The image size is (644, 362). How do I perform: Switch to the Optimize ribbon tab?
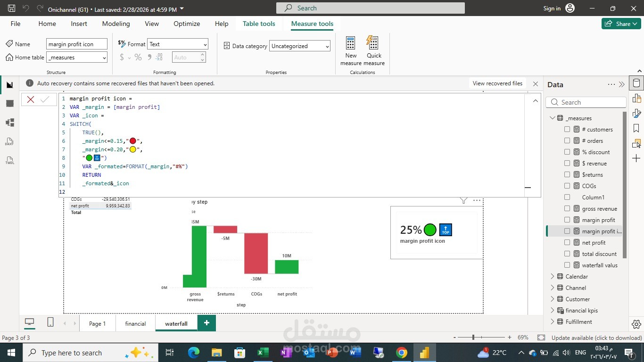187,24
